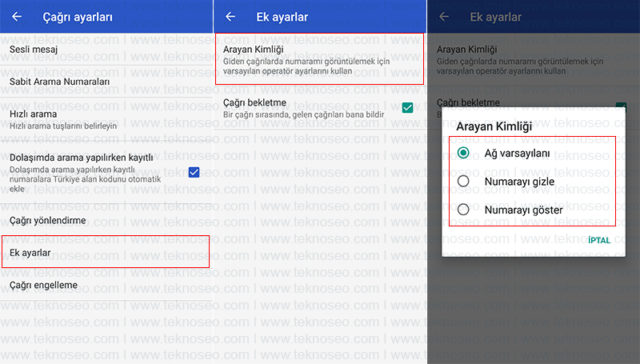Open Sesli mesaj setting

(106, 49)
